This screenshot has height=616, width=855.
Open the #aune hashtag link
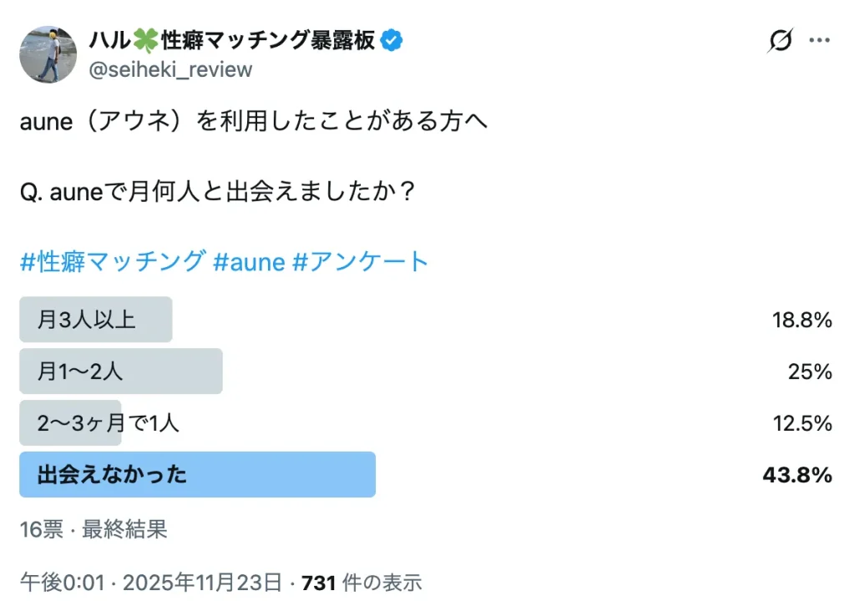tap(249, 261)
